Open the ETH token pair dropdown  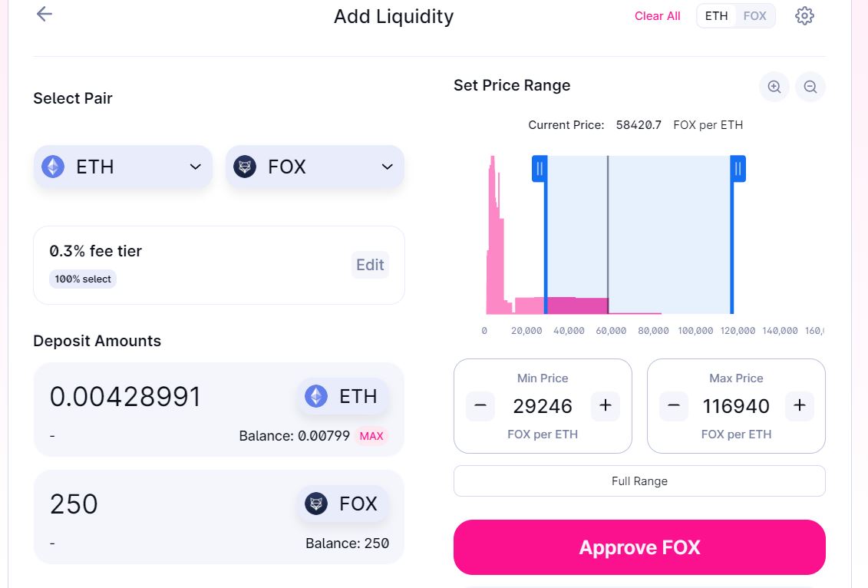point(123,167)
